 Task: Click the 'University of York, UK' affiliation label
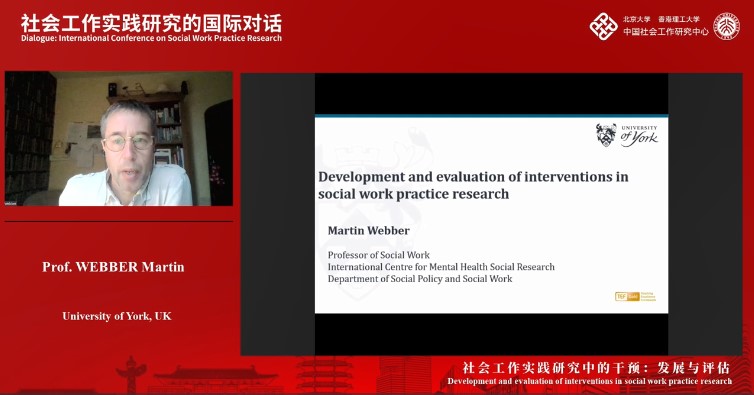117,316
